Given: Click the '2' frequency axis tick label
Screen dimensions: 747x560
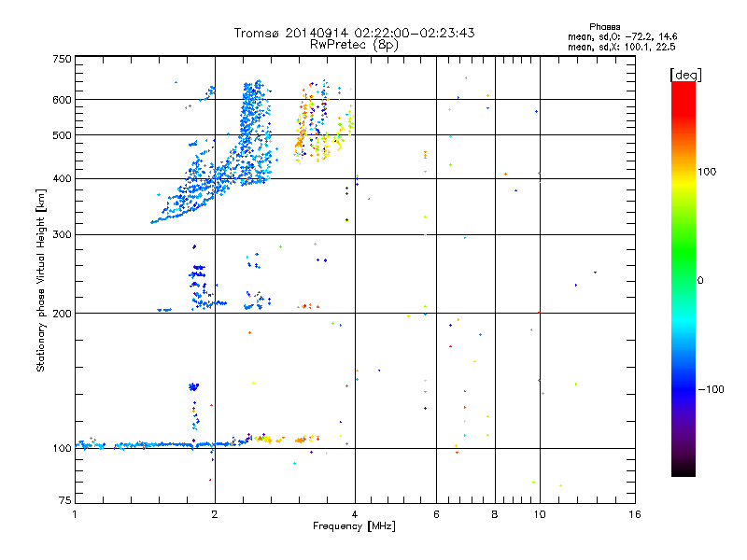Looking at the screenshot, I should tap(215, 514).
